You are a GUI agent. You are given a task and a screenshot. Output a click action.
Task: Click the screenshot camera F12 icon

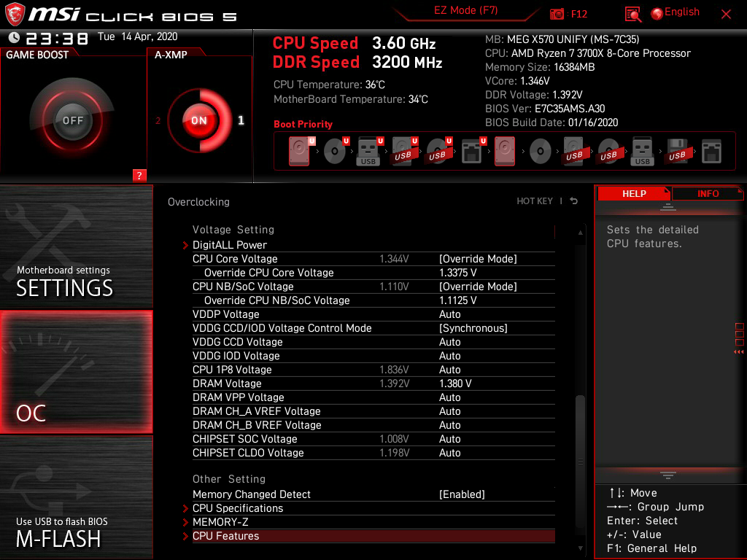coord(557,14)
